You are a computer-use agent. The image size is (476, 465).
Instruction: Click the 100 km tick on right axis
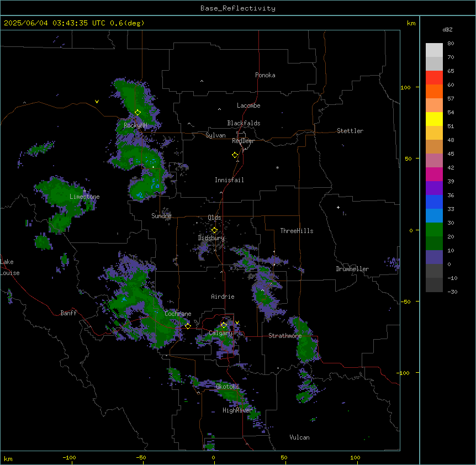pyautogui.click(x=405, y=88)
